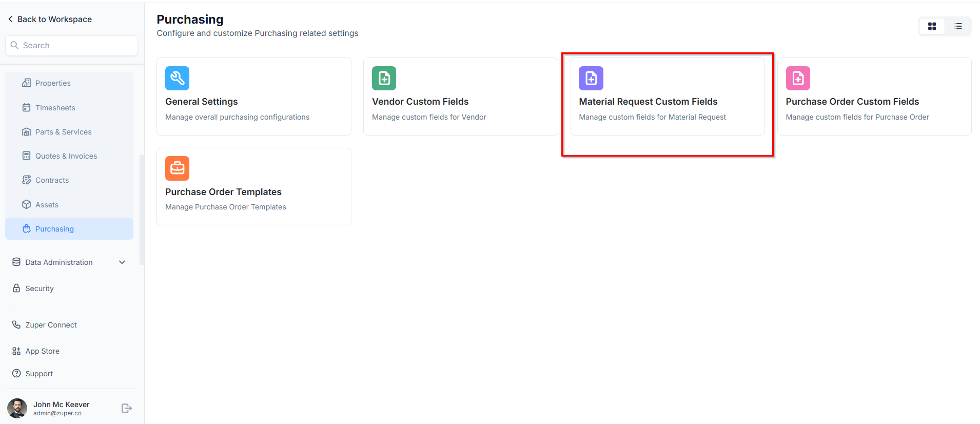Click the sidebar Search input field
The height and width of the screenshot is (424, 980).
coord(71,45)
